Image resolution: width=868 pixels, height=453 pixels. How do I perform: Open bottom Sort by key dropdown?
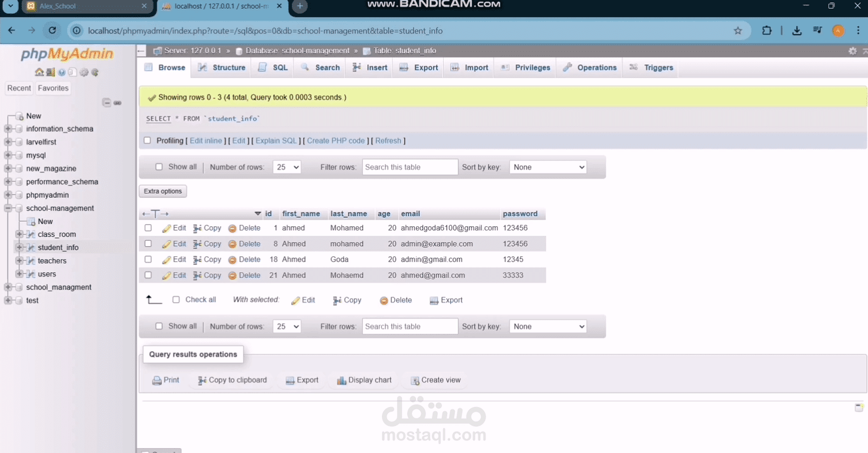pyautogui.click(x=548, y=326)
